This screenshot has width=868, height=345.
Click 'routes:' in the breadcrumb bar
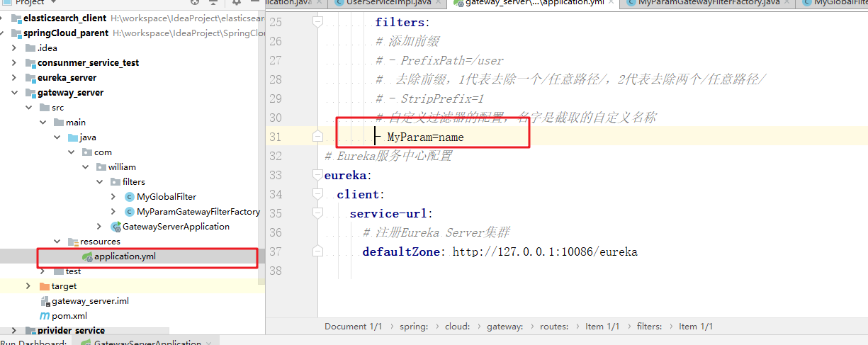click(553, 327)
